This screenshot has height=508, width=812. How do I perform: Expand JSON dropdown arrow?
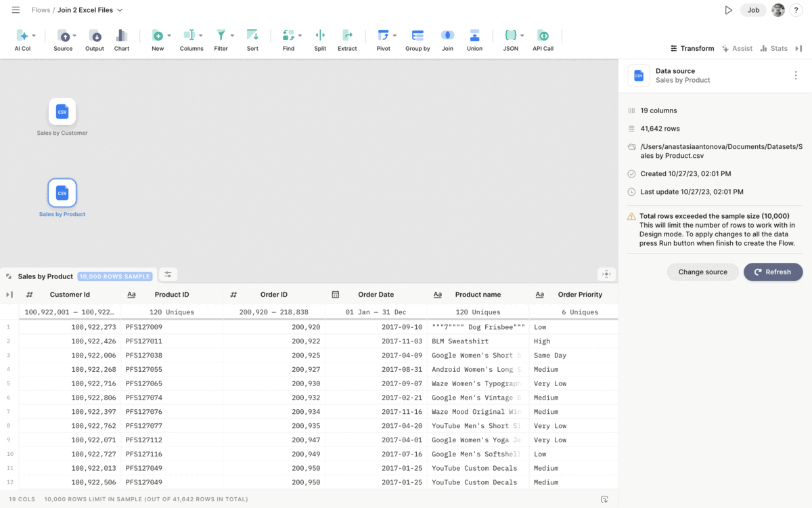coord(522,35)
